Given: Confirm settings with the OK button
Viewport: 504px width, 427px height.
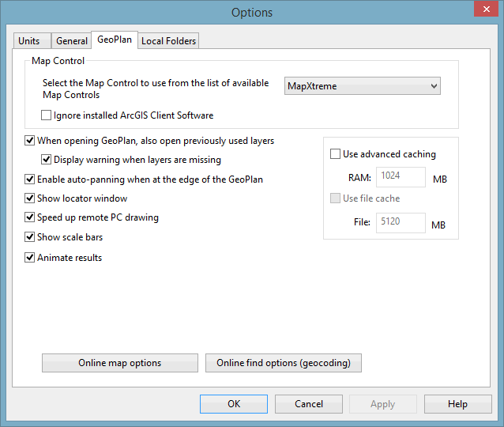Looking at the screenshot, I should click(x=234, y=404).
